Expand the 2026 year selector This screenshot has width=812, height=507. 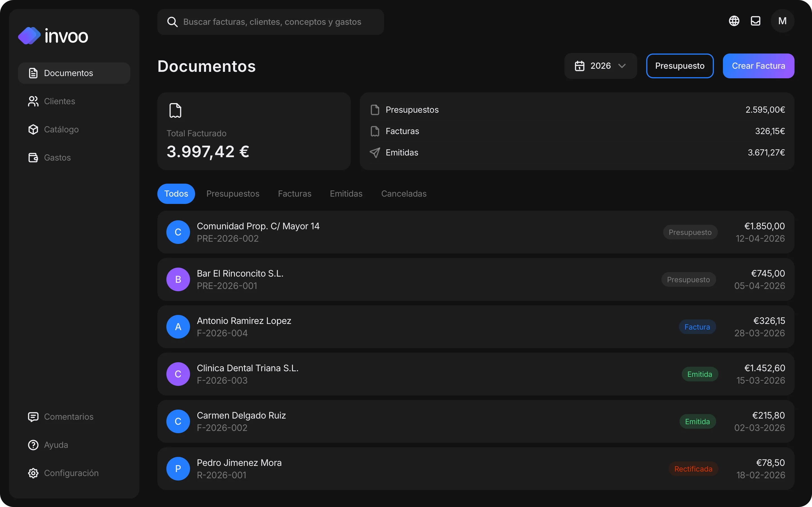click(x=600, y=66)
